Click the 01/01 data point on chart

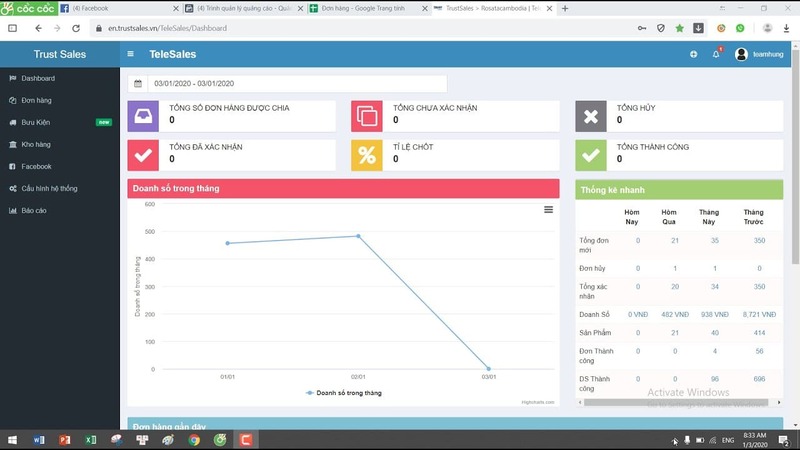(x=228, y=243)
